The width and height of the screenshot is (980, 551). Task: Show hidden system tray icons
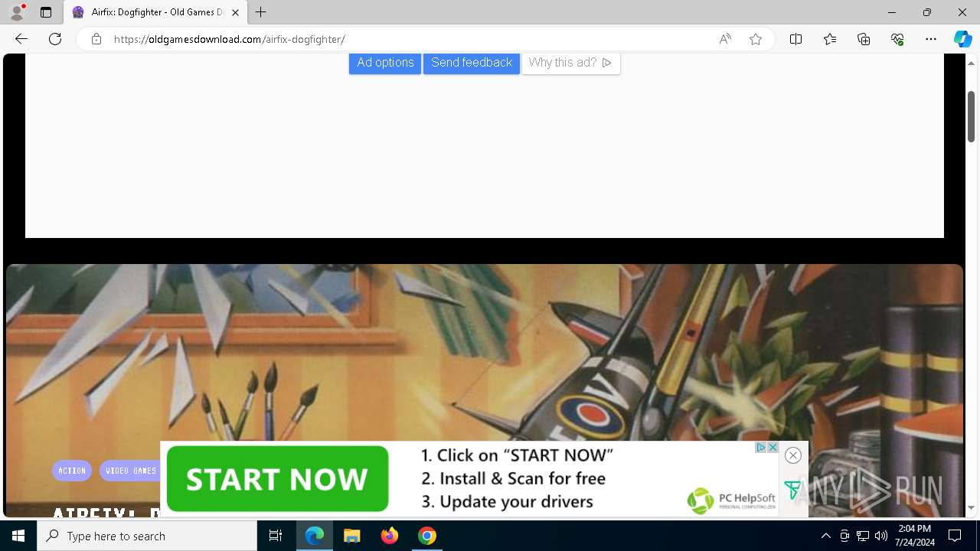826,536
